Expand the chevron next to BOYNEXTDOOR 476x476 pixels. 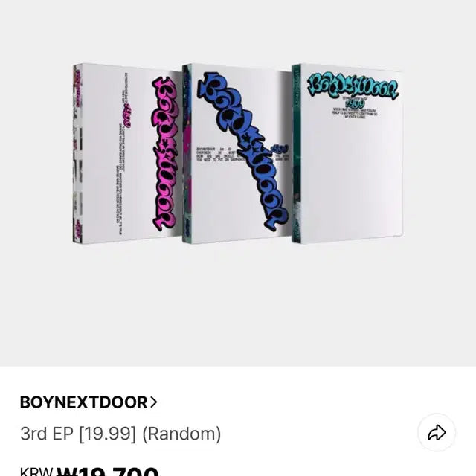click(x=153, y=402)
